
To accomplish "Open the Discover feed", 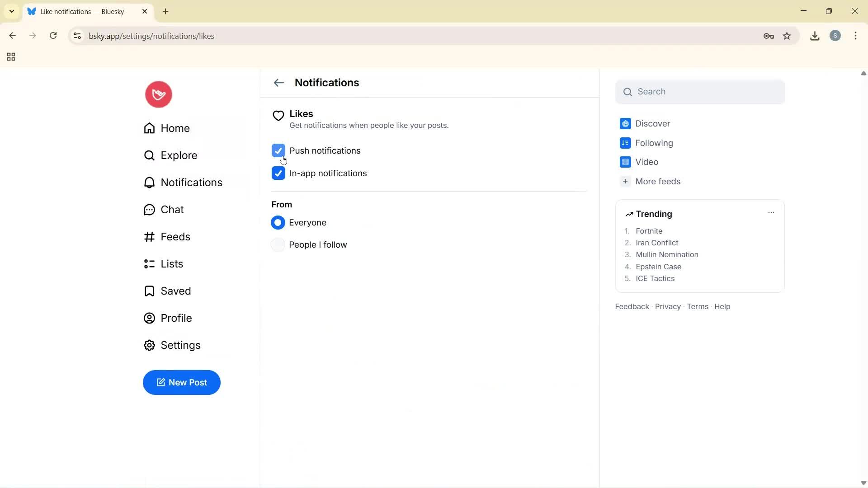I will (x=653, y=123).
